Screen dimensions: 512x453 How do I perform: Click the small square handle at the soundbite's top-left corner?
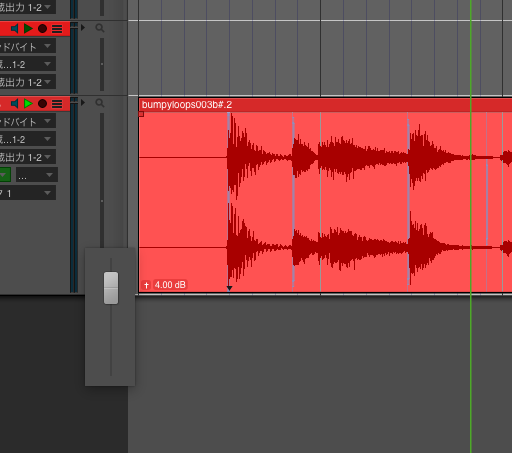(x=141, y=114)
